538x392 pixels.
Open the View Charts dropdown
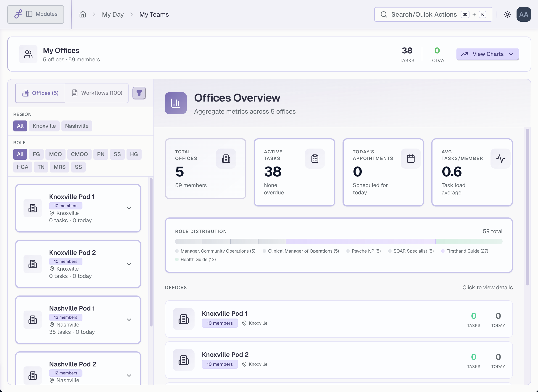click(487, 54)
